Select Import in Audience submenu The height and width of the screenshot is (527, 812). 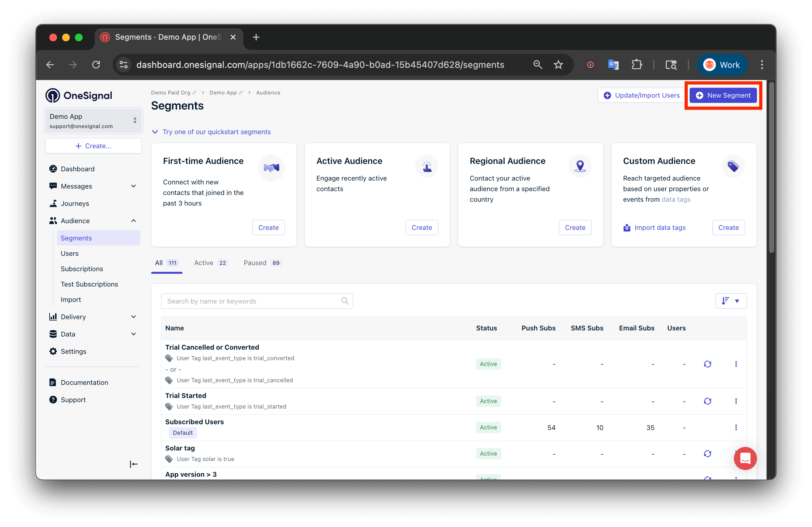(x=71, y=299)
